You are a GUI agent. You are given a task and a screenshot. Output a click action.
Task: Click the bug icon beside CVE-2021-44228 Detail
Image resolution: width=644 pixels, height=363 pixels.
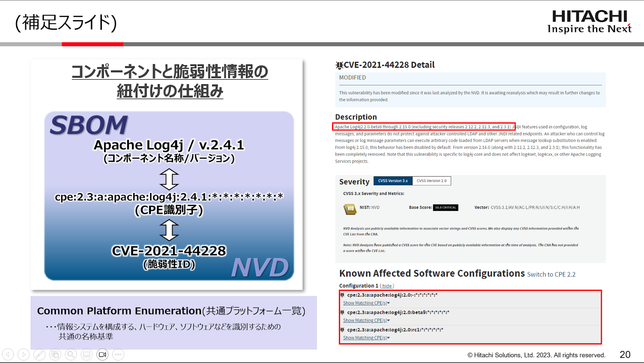339,65
